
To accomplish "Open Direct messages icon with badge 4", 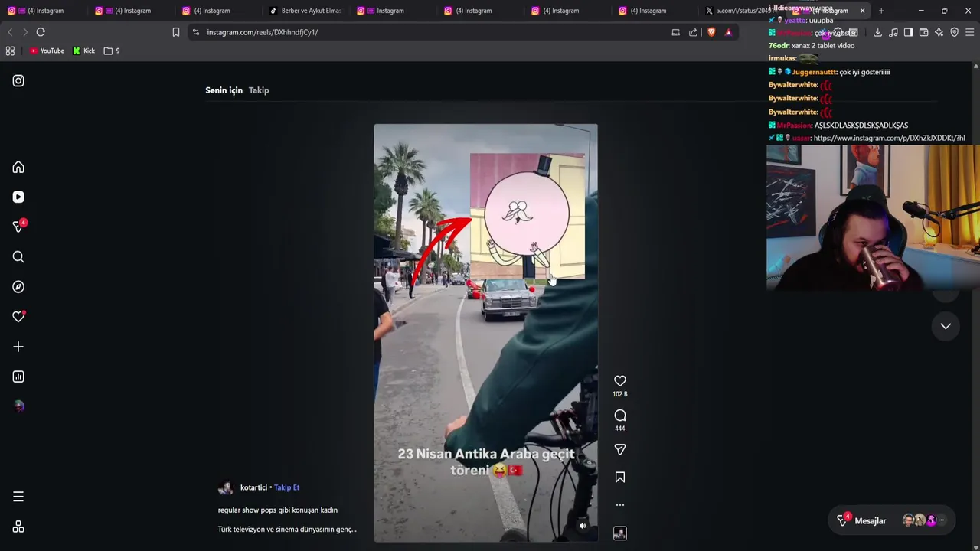I will coord(18,227).
